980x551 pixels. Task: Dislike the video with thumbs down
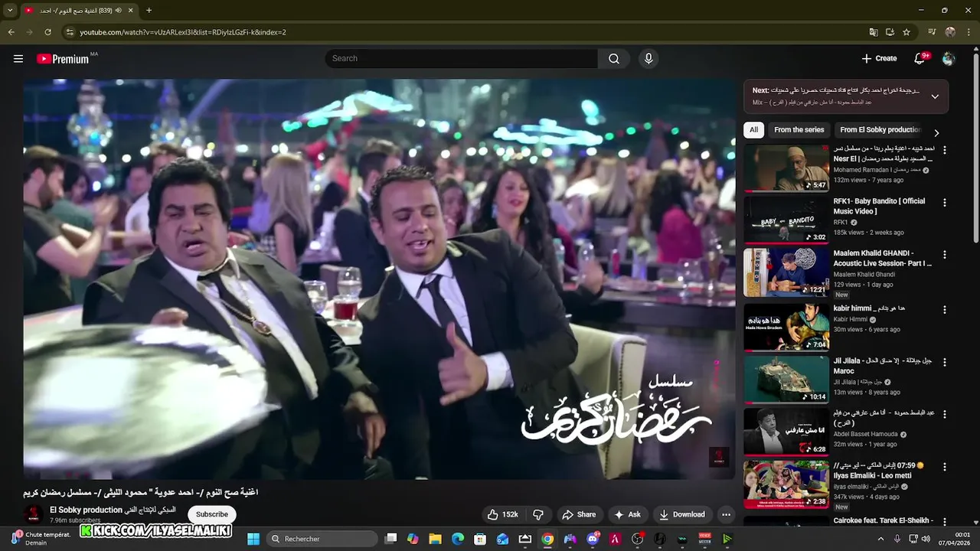click(538, 514)
